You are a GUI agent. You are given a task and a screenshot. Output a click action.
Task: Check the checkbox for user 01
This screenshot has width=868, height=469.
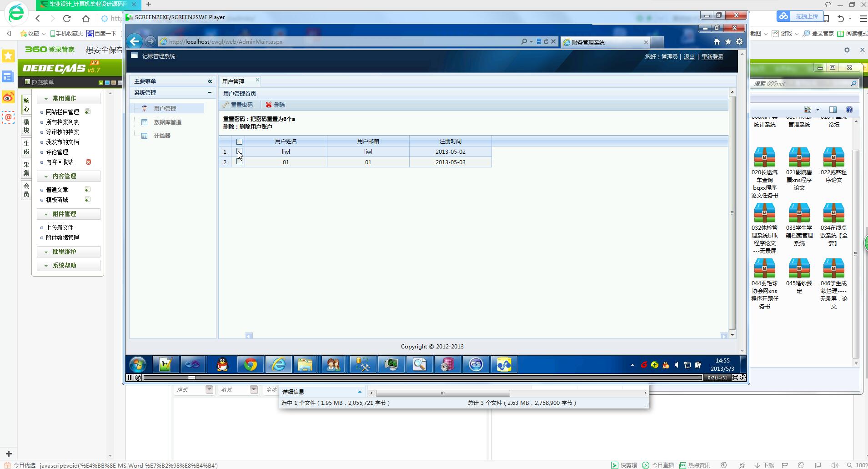[239, 161]
